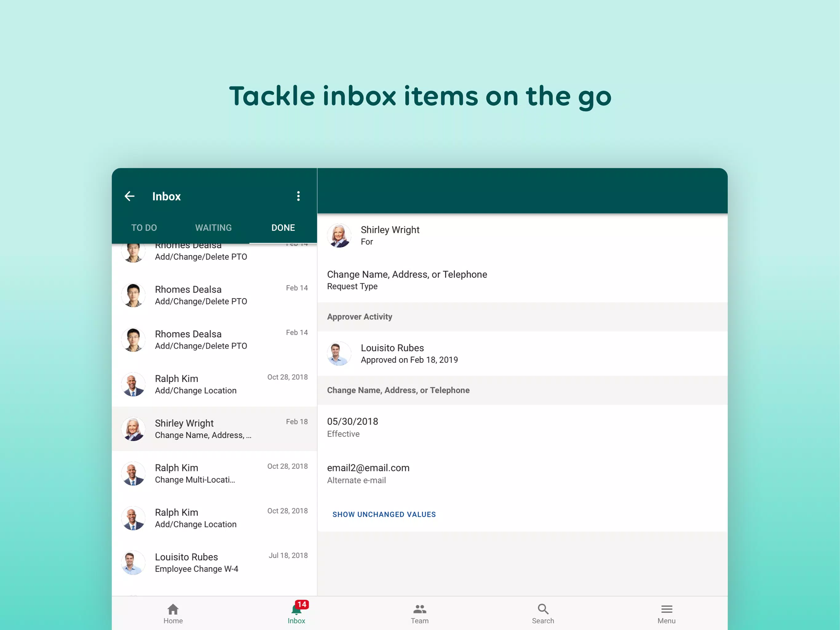This screenshot has width=840, height=630.
Task: Switch to the WAITING tab
Action: 213,228
